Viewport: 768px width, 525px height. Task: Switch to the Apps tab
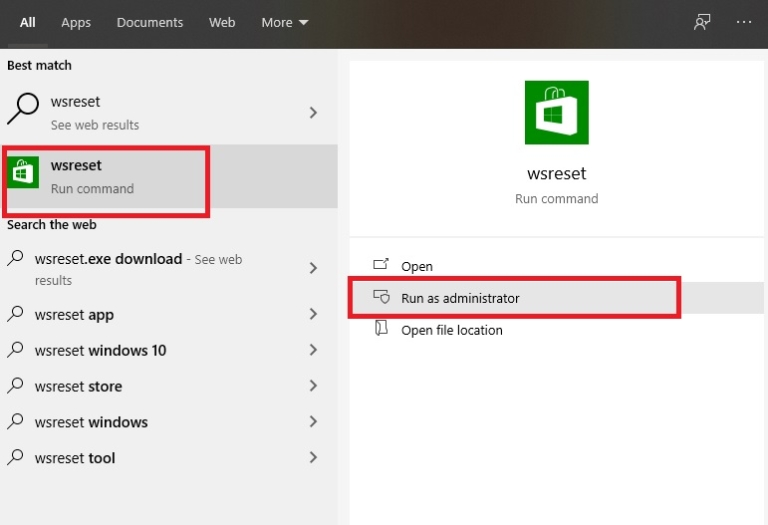[76, 22]
